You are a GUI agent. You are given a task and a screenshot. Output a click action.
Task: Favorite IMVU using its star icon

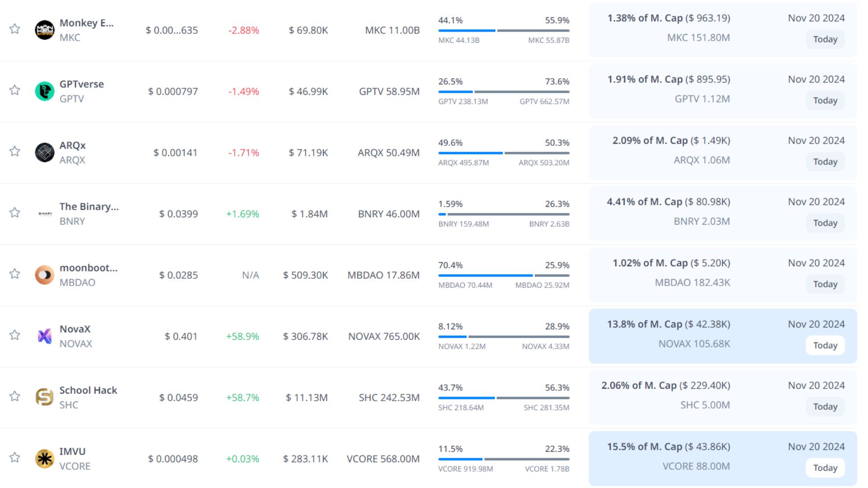[15, 457]
